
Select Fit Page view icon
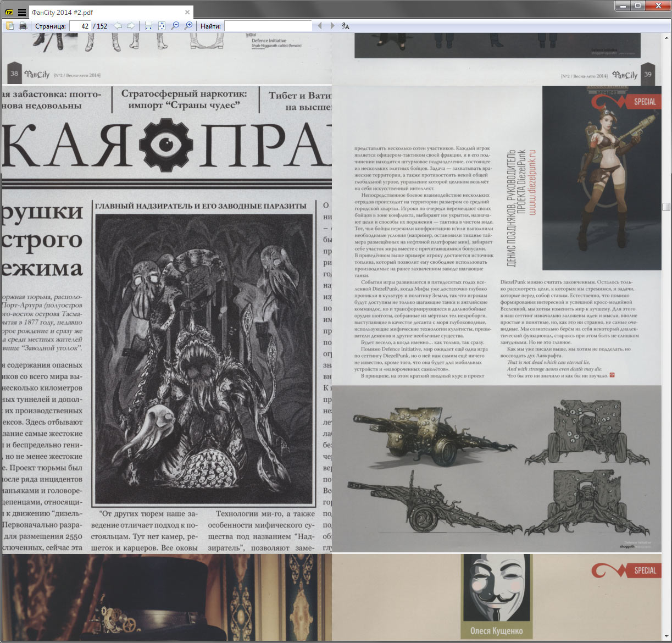point(162,26)
